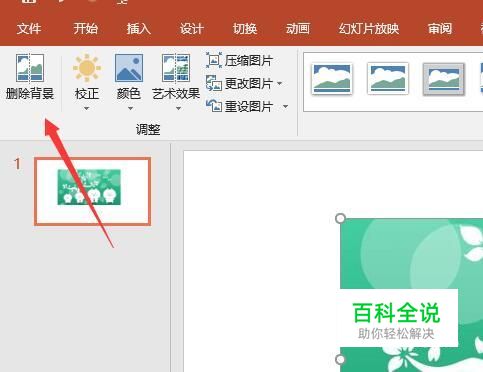This screenshot has width=483, height=372.
Task: Open the 校正 (Corrections) sun icon
Action: point(87,68)
